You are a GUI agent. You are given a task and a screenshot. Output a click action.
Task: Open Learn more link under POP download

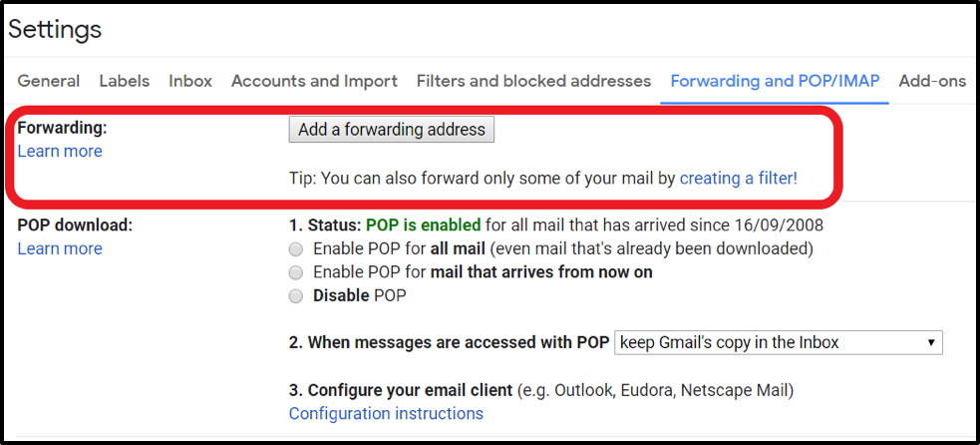[x=60, y=248]
